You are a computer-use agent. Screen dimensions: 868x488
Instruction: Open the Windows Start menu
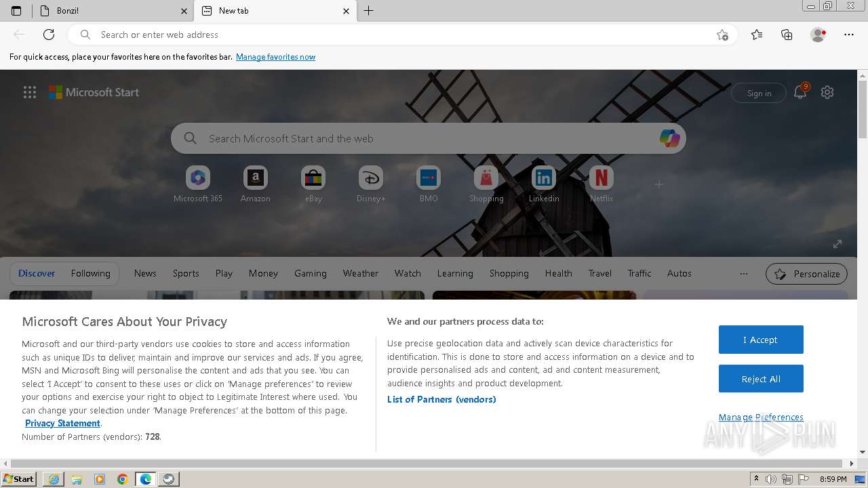18,479
